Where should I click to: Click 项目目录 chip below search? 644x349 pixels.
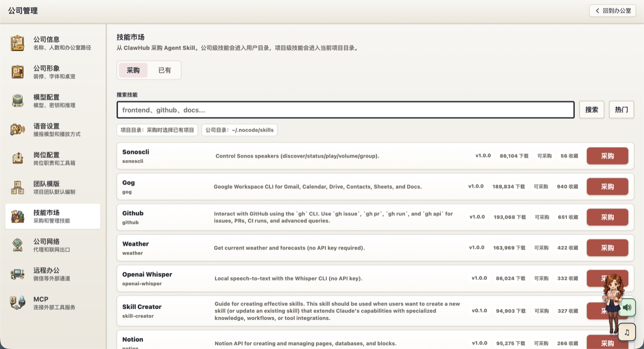[x=157, y=130]
